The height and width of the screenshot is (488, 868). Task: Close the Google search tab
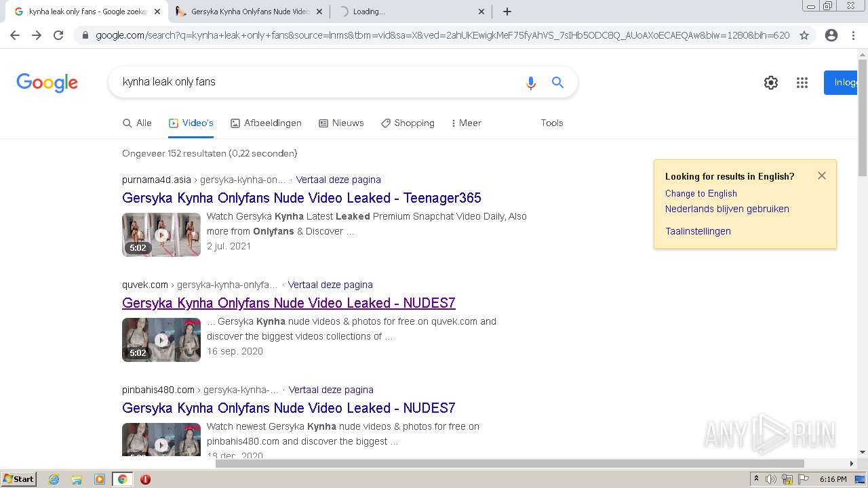(157, 12)
